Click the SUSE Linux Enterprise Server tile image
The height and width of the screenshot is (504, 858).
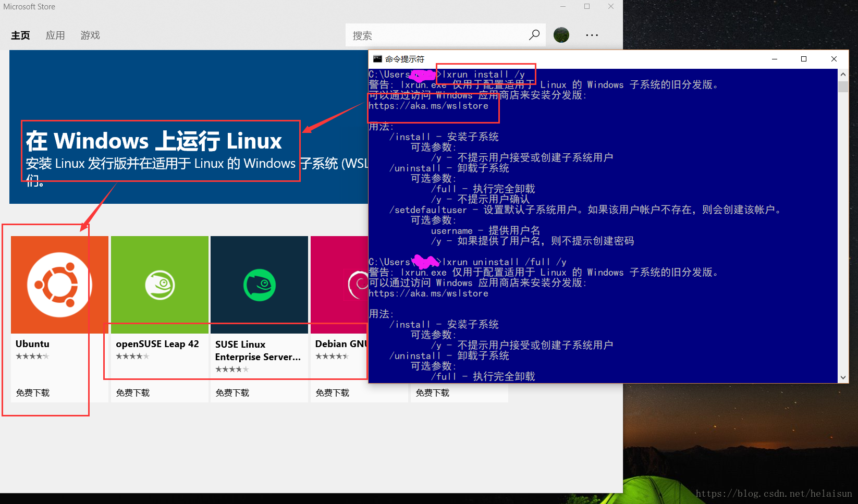259,285
